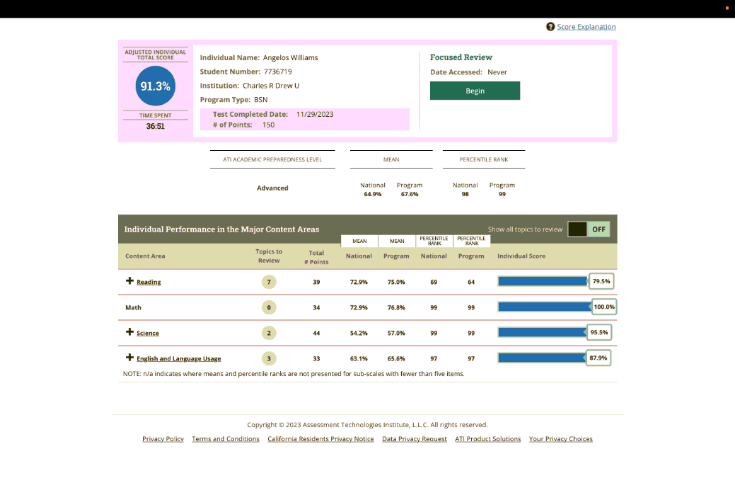Click the English topics to review badge 3
The height and width of the screenshot is (478, 735).
(268, 358)
